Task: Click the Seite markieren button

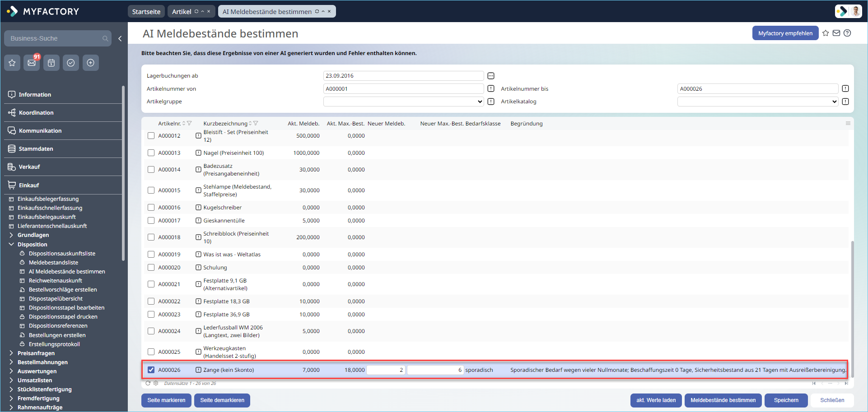Action: point(166,400)
